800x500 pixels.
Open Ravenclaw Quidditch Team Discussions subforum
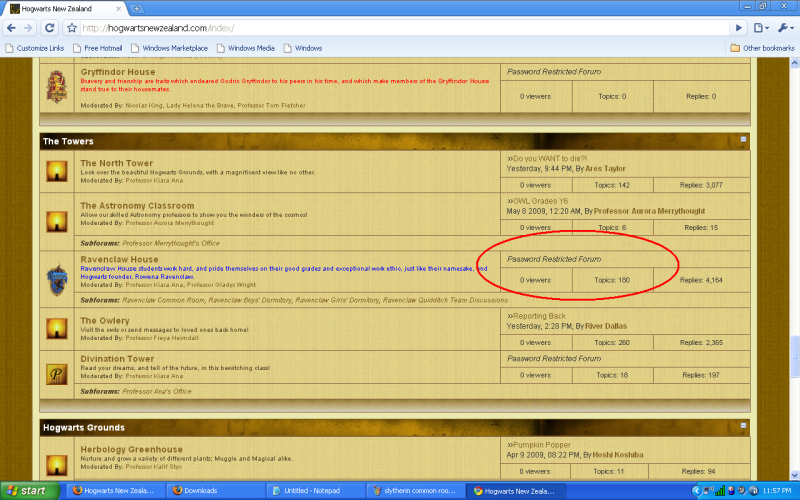point(445,300)
